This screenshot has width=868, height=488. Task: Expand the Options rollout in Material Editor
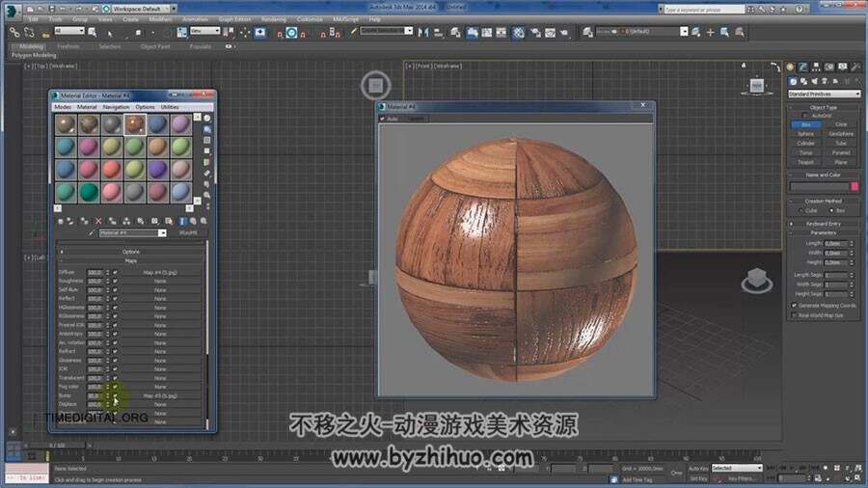tap(130, 252)
